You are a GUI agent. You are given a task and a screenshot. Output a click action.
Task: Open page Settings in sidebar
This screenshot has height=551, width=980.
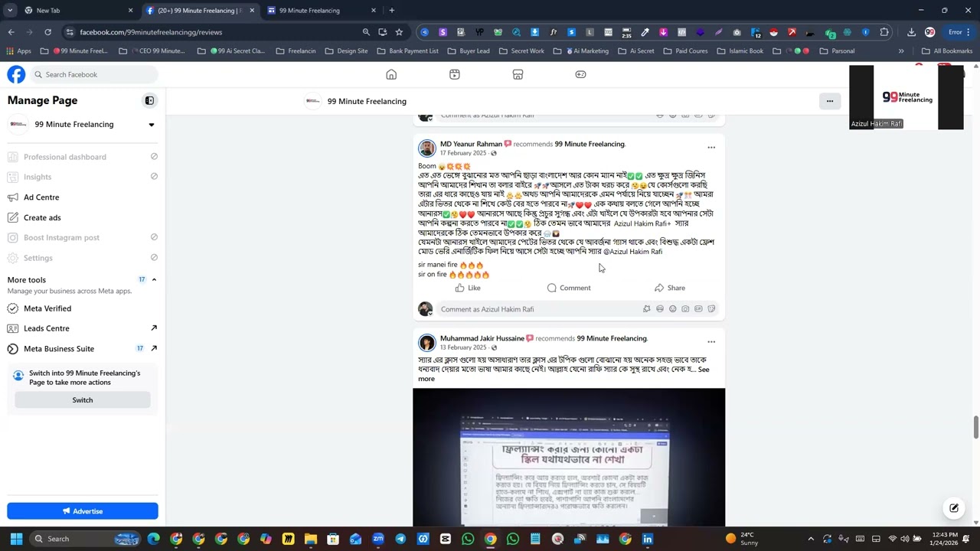click(82, 258)
